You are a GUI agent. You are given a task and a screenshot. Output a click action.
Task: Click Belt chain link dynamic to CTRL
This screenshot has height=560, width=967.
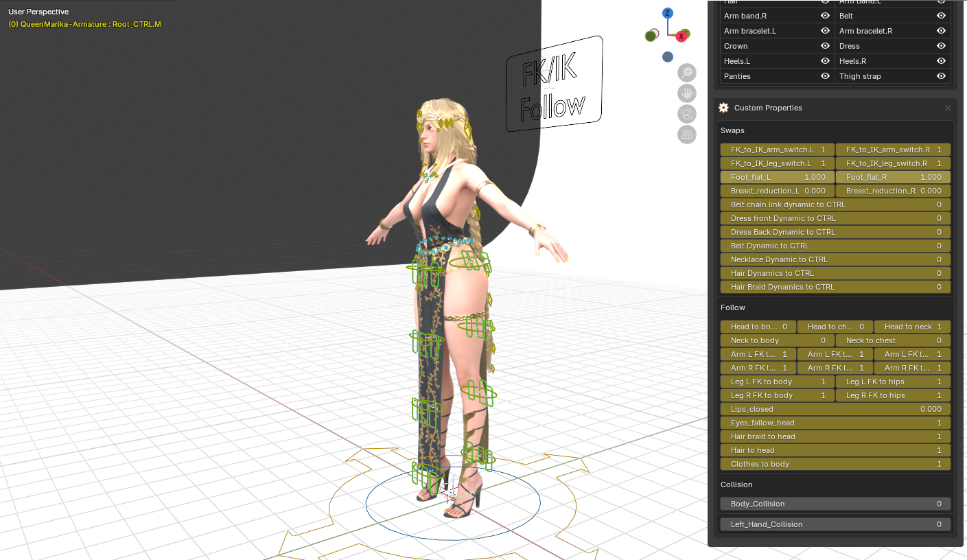tap(835, 205)
